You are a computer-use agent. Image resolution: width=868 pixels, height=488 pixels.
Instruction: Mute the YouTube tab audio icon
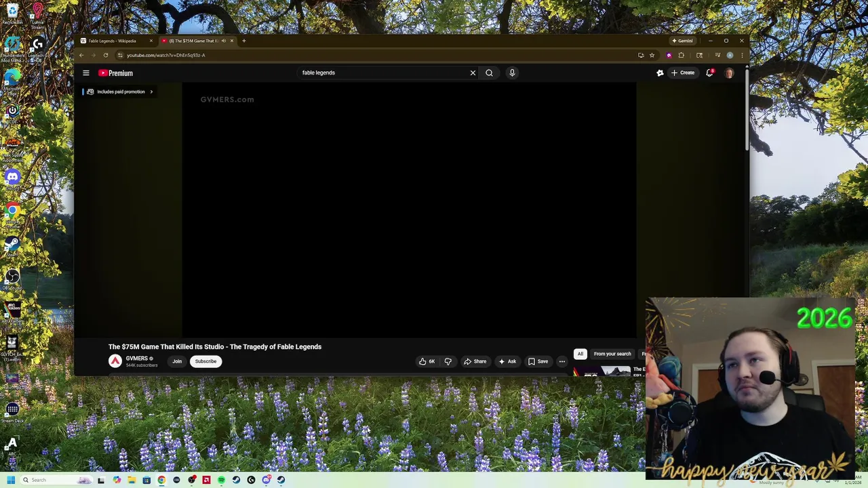click(x=224, y=41)
